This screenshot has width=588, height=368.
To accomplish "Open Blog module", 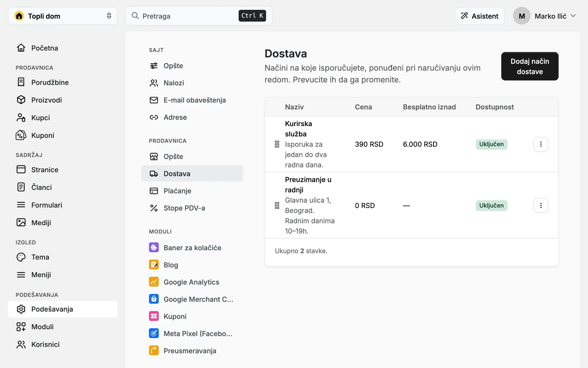I will [192, 265].
